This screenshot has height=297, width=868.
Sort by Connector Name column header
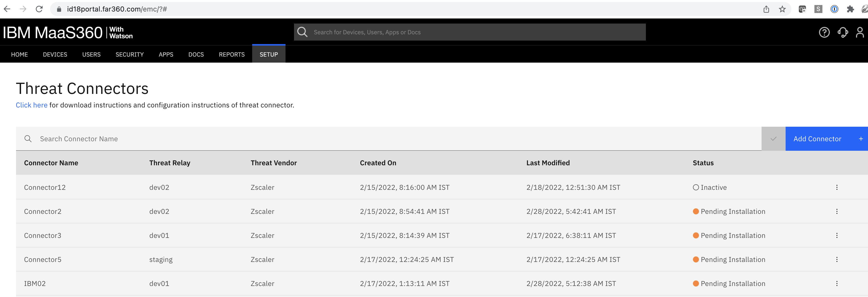point(51,163)
